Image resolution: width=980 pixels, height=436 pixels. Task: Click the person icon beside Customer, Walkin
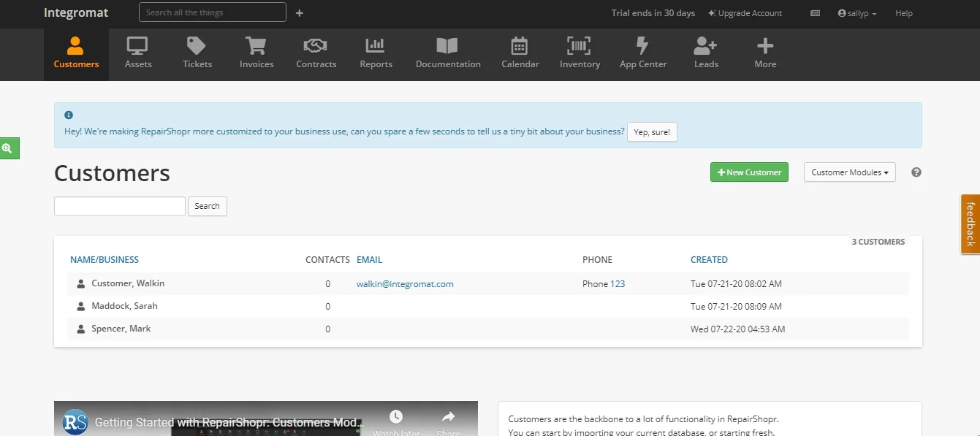(x=81, y=284)
